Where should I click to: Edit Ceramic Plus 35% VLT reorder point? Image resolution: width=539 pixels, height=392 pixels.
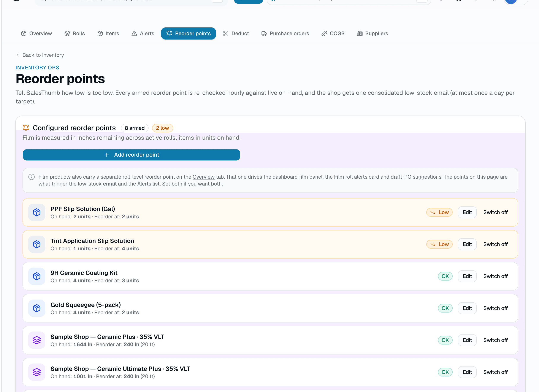coord(467,340)
